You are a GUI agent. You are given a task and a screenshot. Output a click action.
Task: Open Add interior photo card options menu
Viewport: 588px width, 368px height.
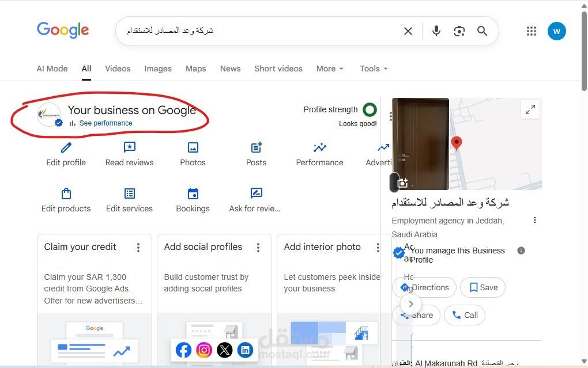point(378,247)
